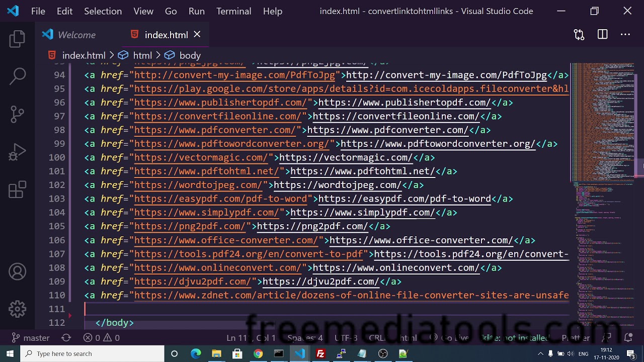Expand the body breadcrumb dropdown

(190, 55)
